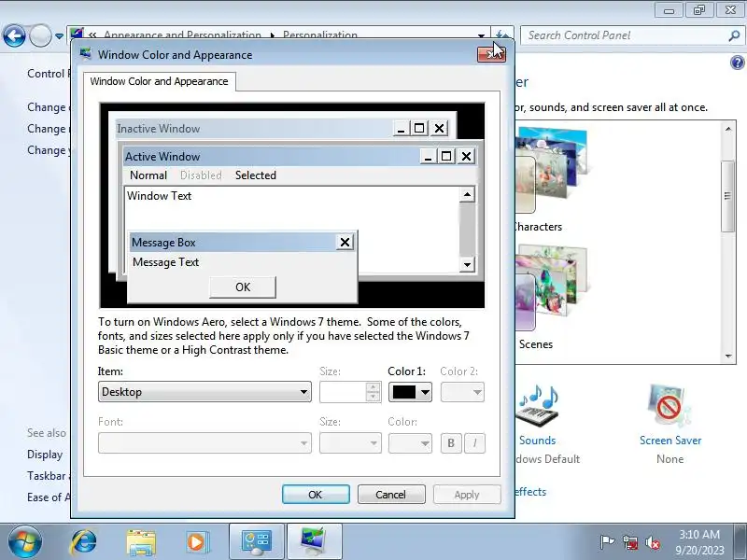Open the Font name dropdown
Viewport: 747px width, 560px height.
click(204, 442)
